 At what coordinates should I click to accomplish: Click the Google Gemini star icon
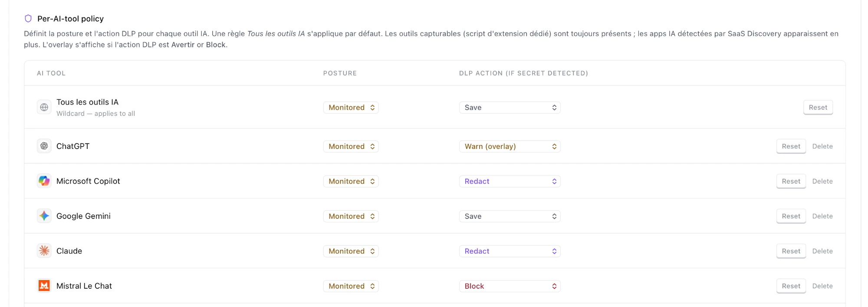pyautogui.click(x=44, y=216)
